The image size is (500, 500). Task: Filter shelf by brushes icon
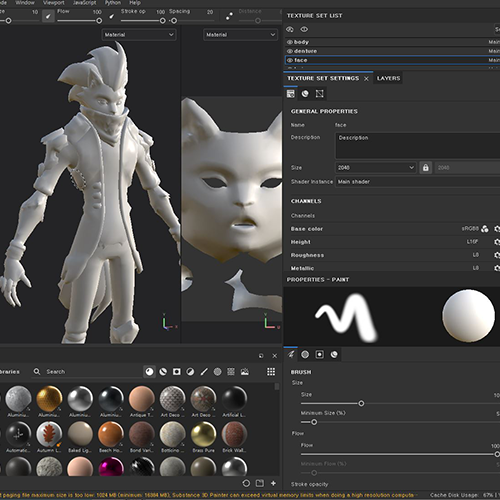coord(204,372)
